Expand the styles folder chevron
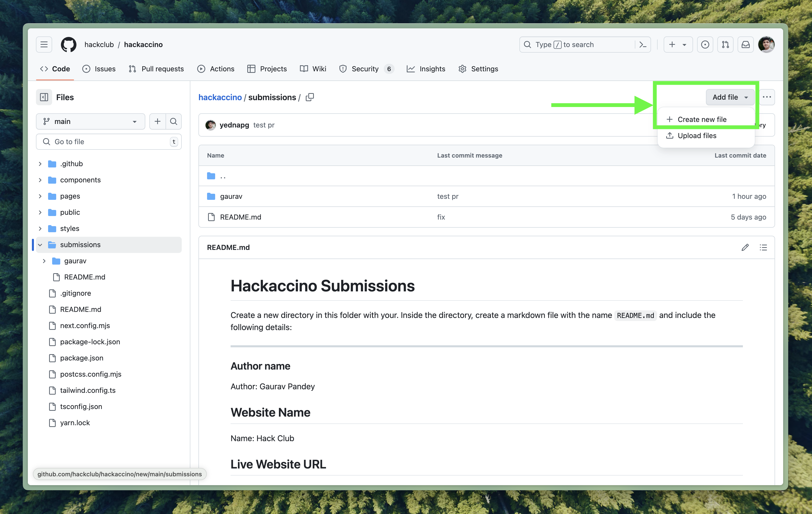This screenshot has width=812, height=514. pos(40,228)
